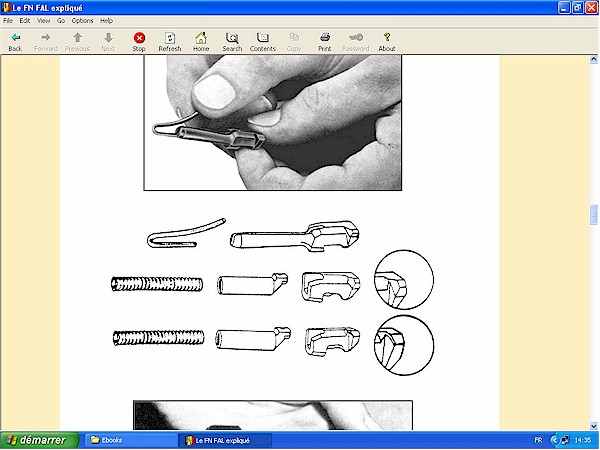Viewport: 600px width, 450px height.
Task: Switch to Ebooks taskbar window
Action: (x=130, y=440)
